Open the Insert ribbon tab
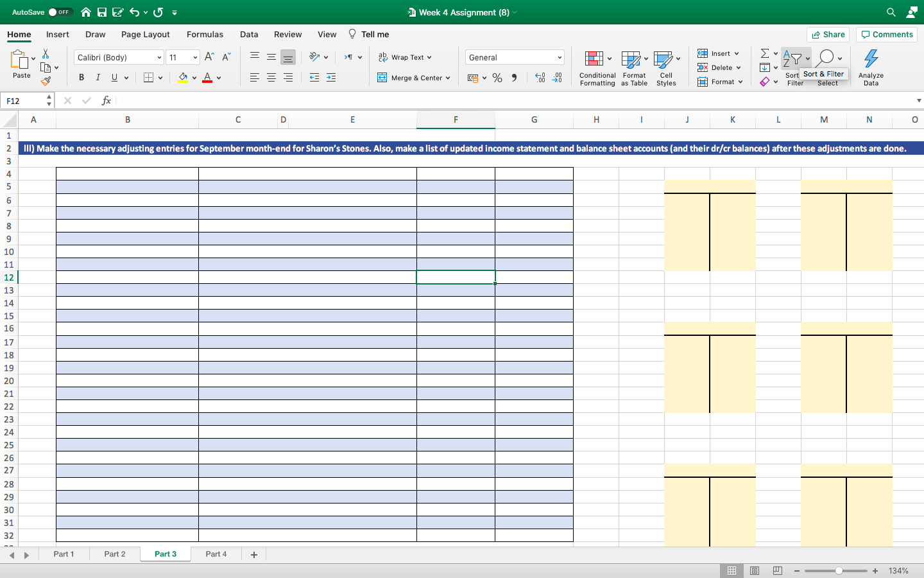The width and height of the screenshot is (924, 578). coord(58,35)
